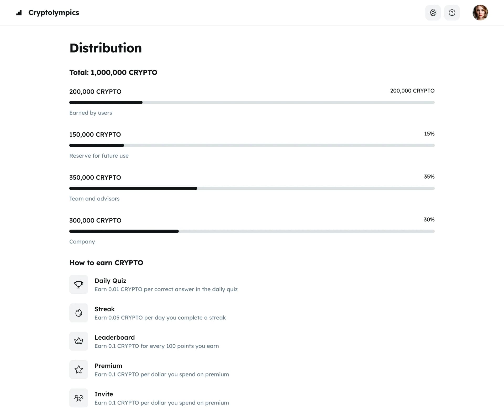This screenshot has height=420, width=504.
Task: Click the Daily Quiz trophy icon
Action: coord(78,284)
